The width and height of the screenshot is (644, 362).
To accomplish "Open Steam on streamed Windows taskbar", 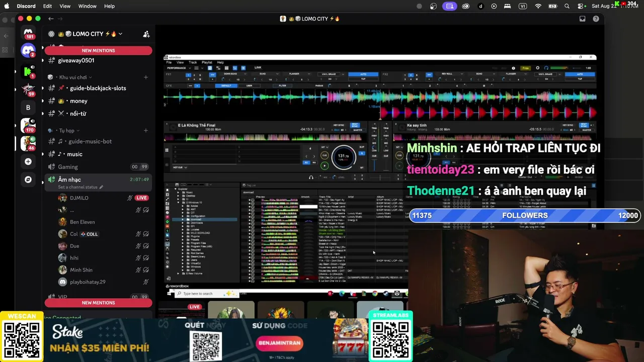I will (x=386, y=294).
